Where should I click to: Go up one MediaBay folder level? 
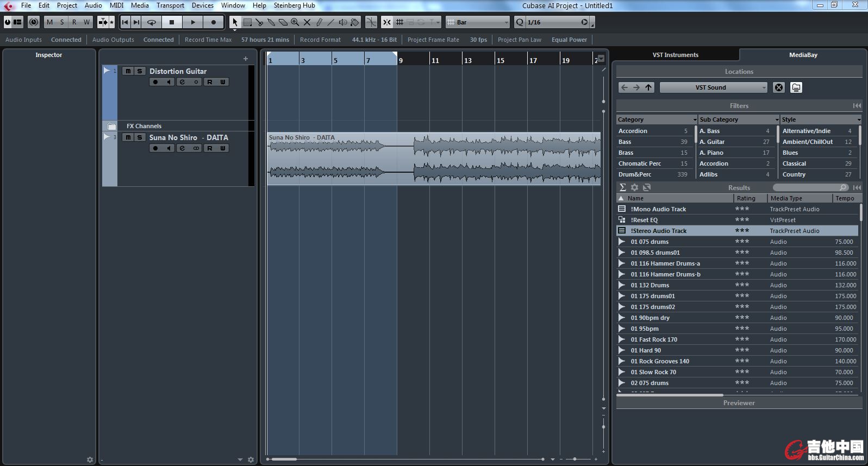pyautogui.click(x=648, y=87)
